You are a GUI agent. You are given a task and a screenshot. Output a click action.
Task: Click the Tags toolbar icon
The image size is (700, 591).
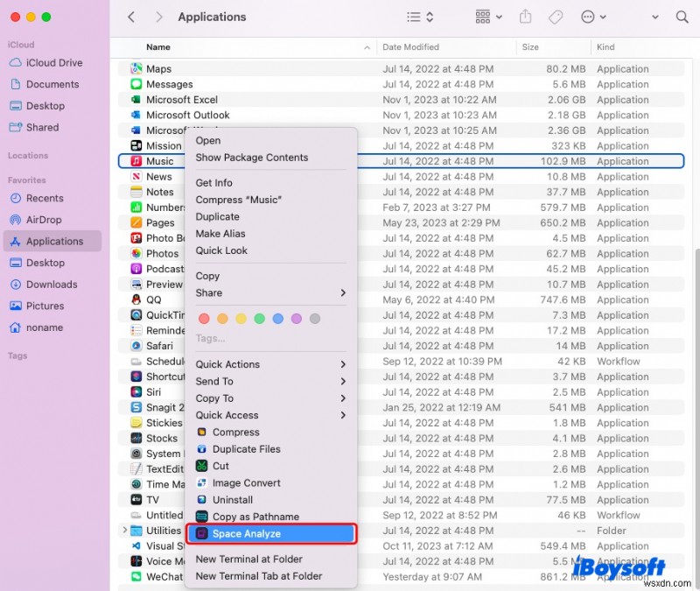[556, 17]
